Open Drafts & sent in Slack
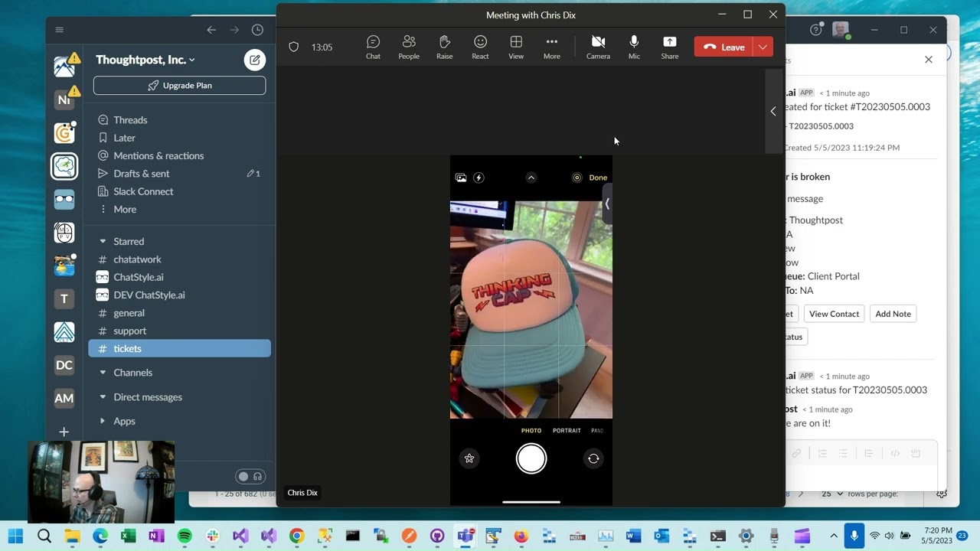Image resolution: width=980 pixels, height=551 pixels. pos(142,174)
